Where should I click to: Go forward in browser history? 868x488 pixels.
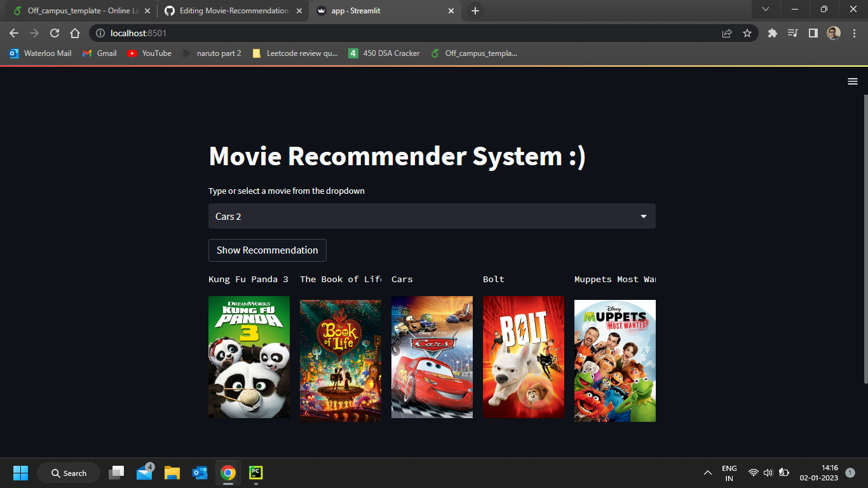[34, 33]
